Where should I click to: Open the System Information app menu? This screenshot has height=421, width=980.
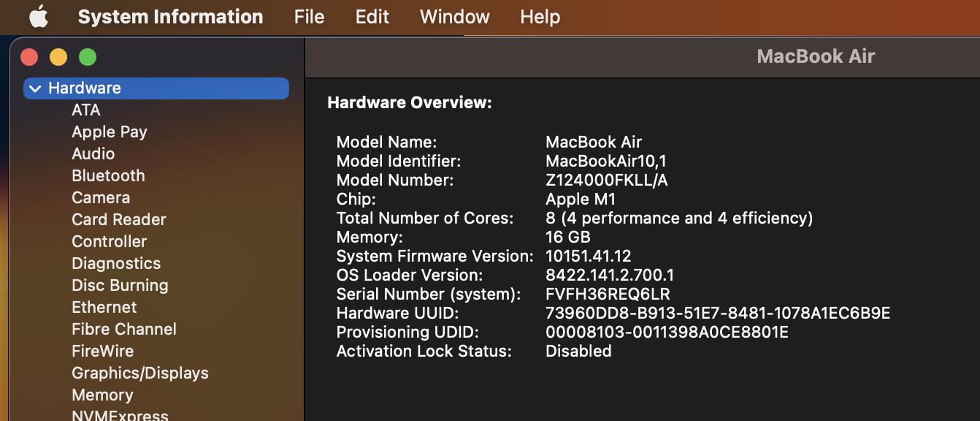click(x=170, y=17)
